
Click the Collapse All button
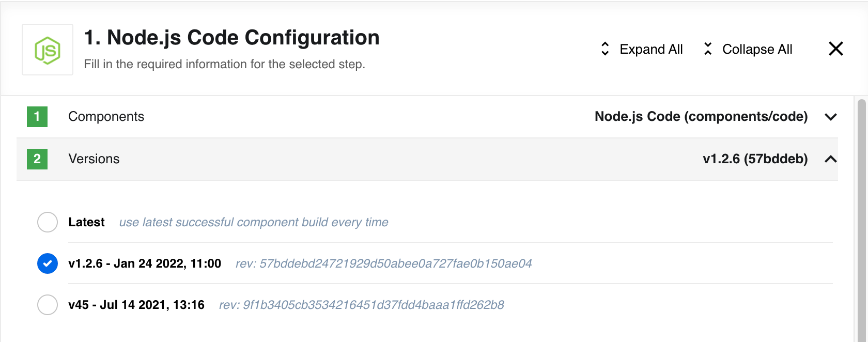(748, 49)
